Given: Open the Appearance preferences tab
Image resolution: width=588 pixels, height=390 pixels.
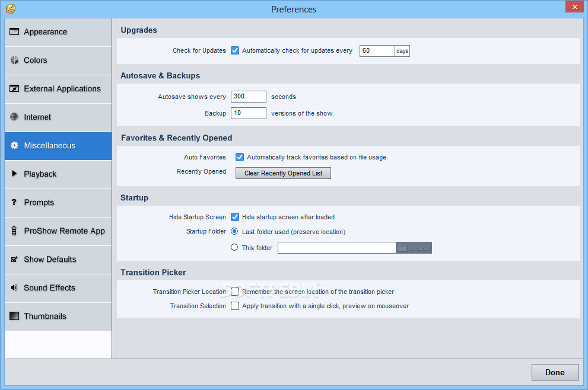Looking at the screenshot, I should [x=58, y=32].
